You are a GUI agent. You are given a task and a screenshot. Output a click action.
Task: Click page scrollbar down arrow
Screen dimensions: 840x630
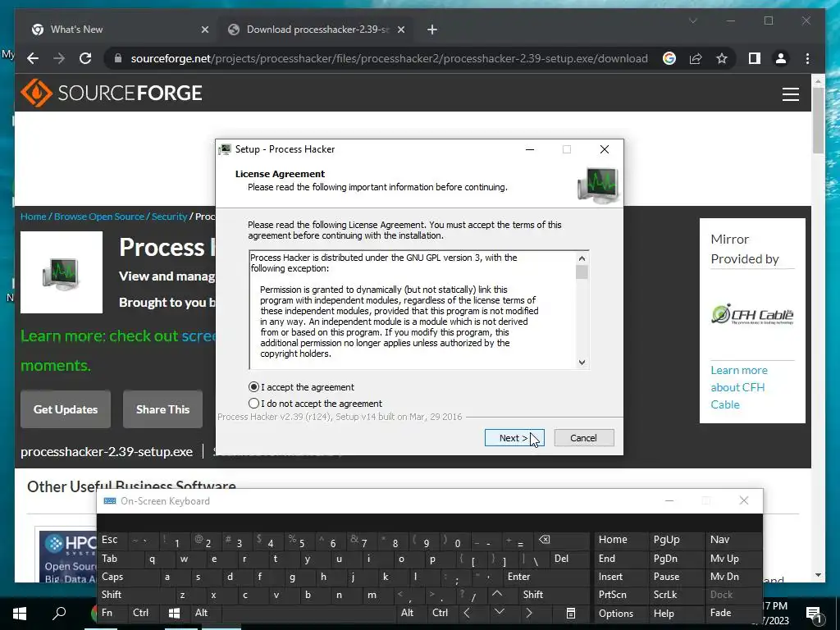[x=818, y=575]
